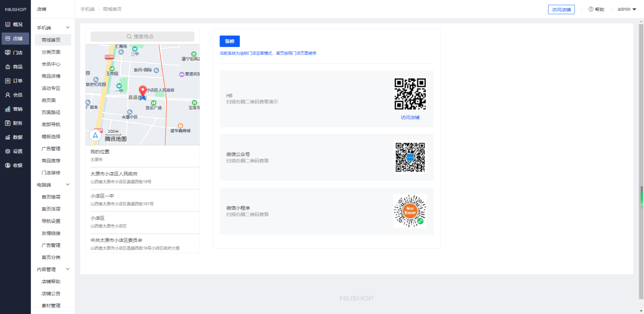Open the 会员 members section
This screenshot has width=644, height=314.
coord(15,95)
